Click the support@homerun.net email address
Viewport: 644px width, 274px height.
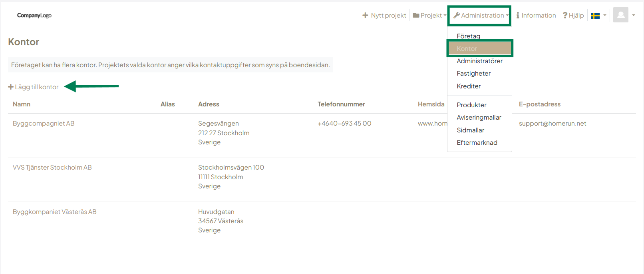pyautogui.click(x=552, y=123)
